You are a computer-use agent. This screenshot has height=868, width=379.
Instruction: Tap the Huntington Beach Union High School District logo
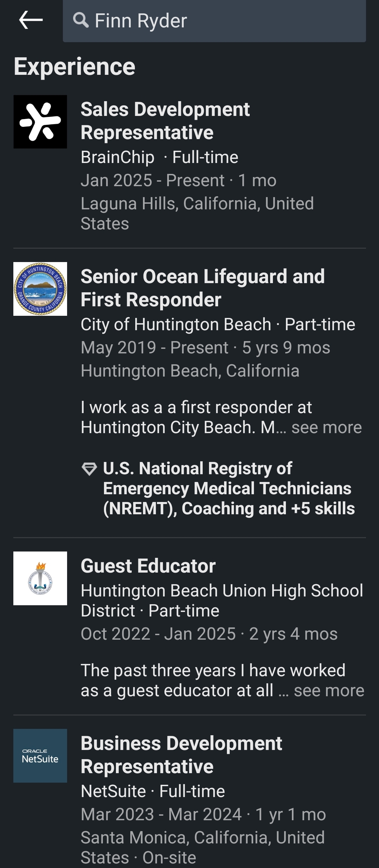pyautogui.click(x=40, y=578)
